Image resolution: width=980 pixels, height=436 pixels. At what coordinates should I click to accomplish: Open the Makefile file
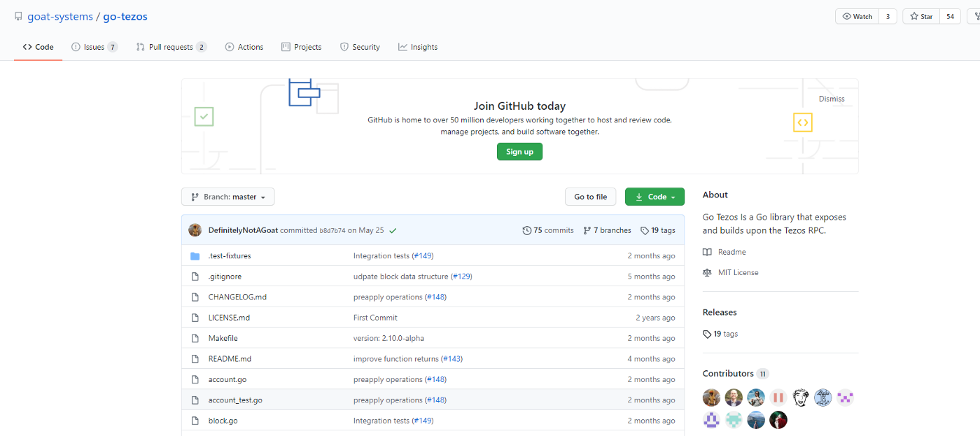[x=223, y=338]
